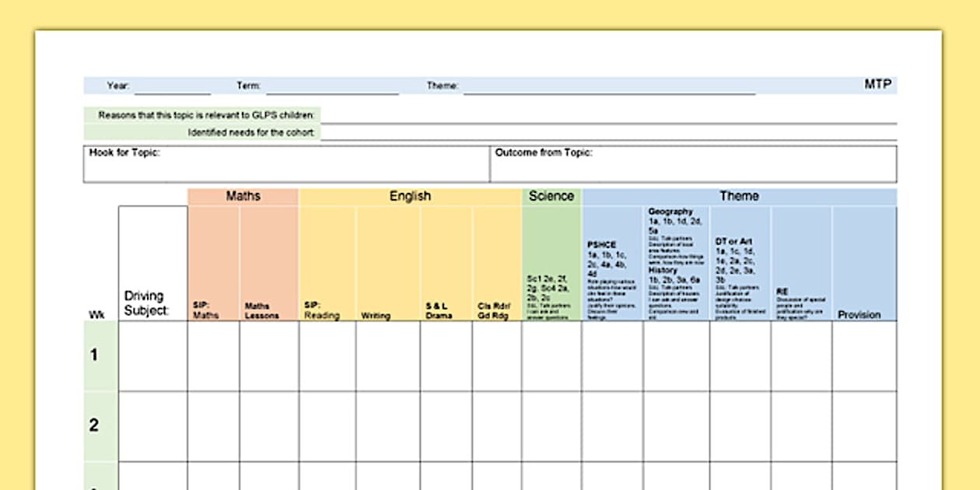Viewport: 980px width, 490px height.
Task: Click the Week 1 Provision cell
Action: 864,356
